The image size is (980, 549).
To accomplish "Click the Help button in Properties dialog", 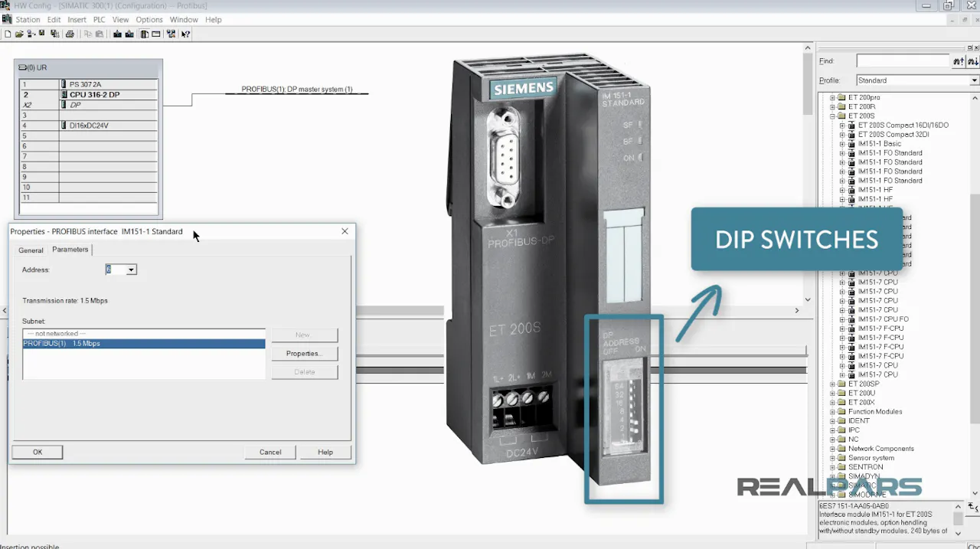I will click(325, 453).
